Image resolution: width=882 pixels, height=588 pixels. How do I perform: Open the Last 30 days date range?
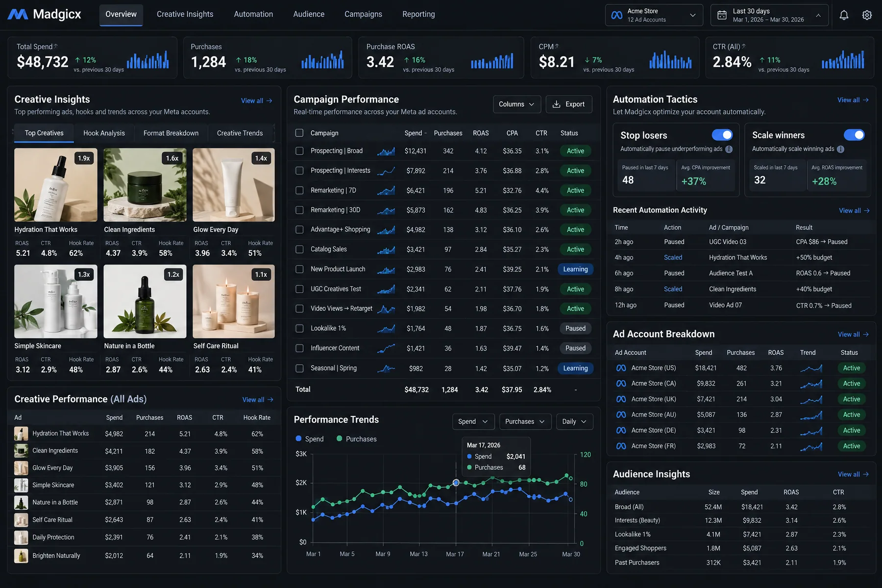pos(769,15)
